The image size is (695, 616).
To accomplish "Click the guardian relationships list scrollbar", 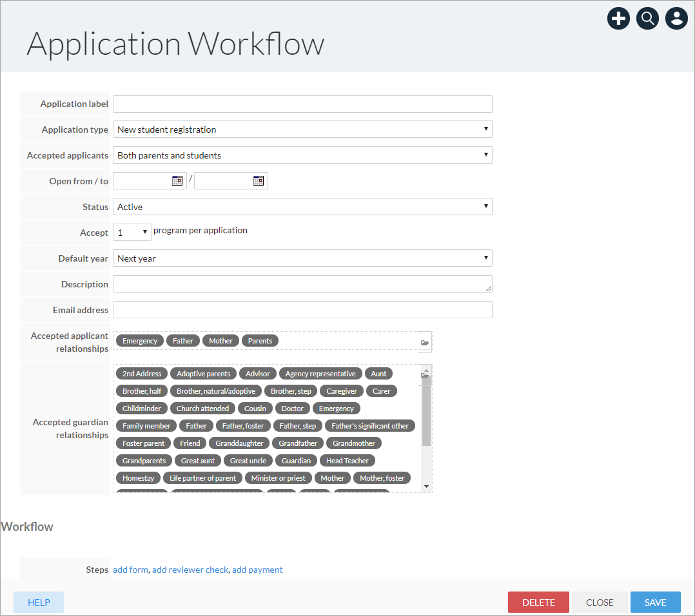I will pyautogui.click(x=426, y=412).
